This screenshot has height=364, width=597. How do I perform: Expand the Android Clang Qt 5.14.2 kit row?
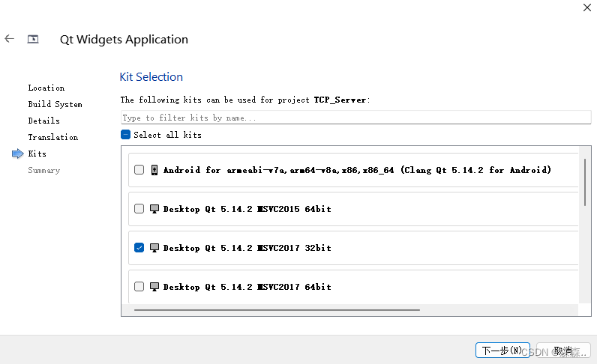click(353, 169)
